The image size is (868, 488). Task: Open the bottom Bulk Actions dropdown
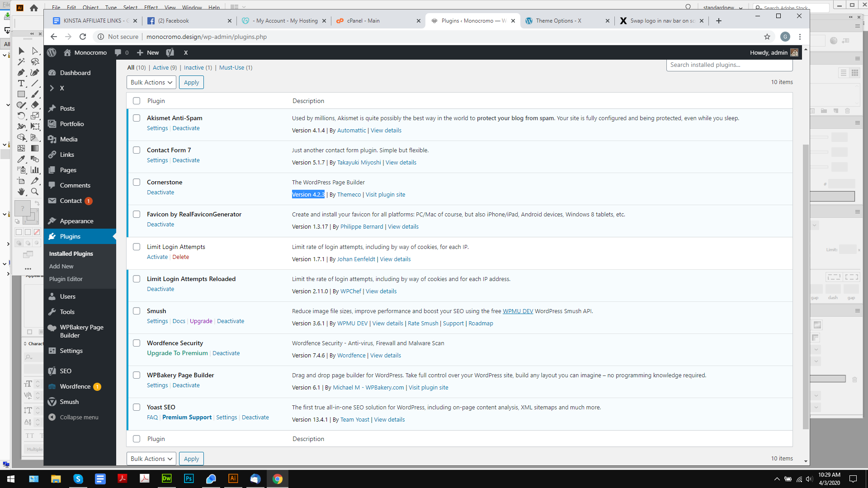[x=151, y=459]
